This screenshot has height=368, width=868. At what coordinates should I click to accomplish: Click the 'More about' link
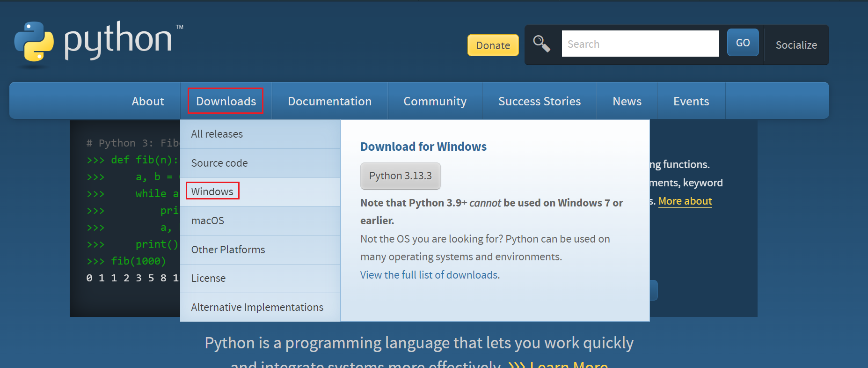point(685,201)
